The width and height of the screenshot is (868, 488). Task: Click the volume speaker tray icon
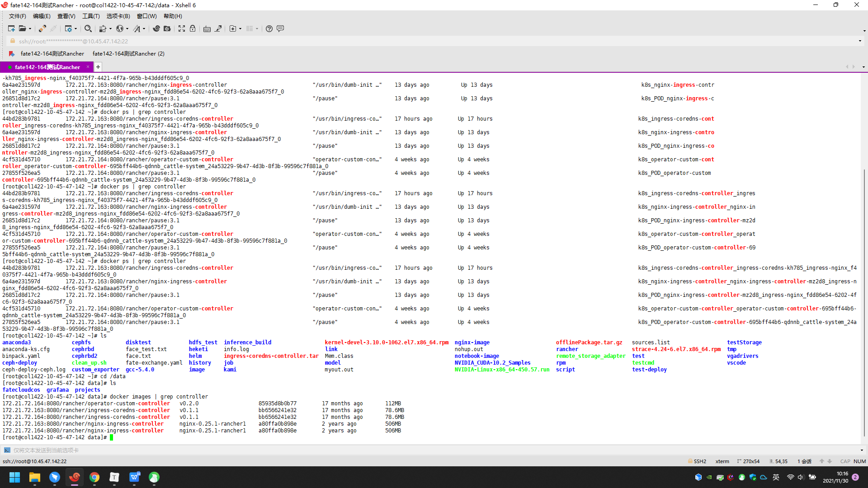[x=801, y=477]
